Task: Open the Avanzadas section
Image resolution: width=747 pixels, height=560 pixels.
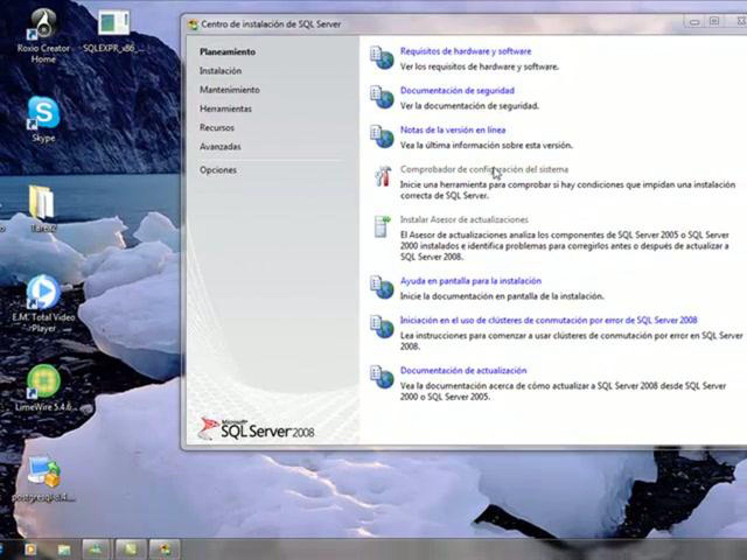Action: pos(220,146)
